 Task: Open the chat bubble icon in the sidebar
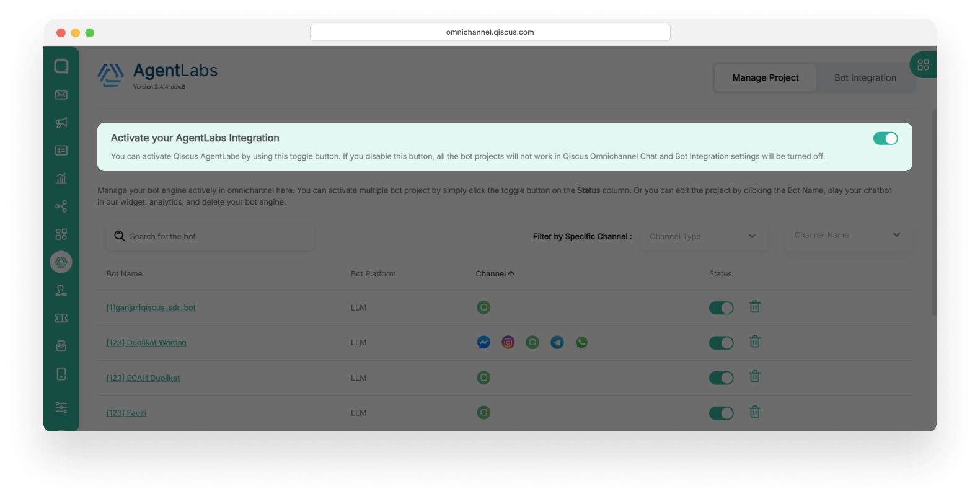click(x=61, y=66)
